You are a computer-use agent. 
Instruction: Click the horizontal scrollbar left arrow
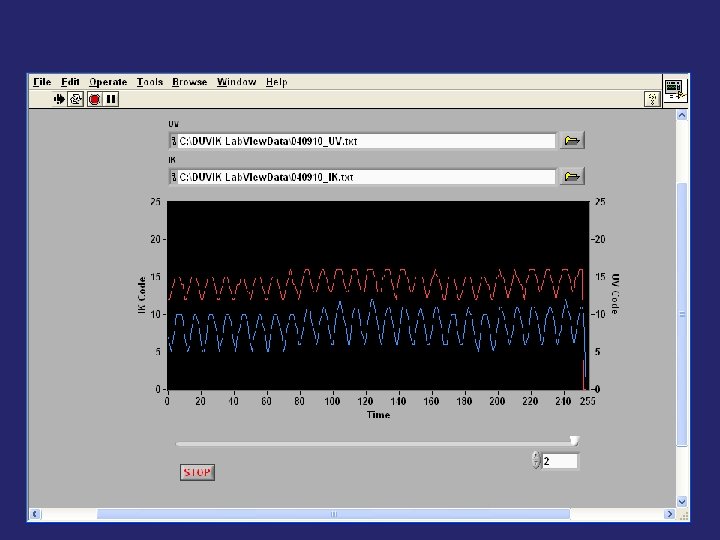[x=35, y=514]
